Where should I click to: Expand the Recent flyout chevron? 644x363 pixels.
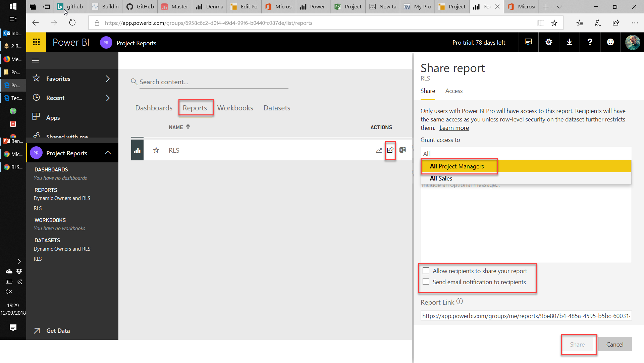pyautogui.click(x=108, y=98)
